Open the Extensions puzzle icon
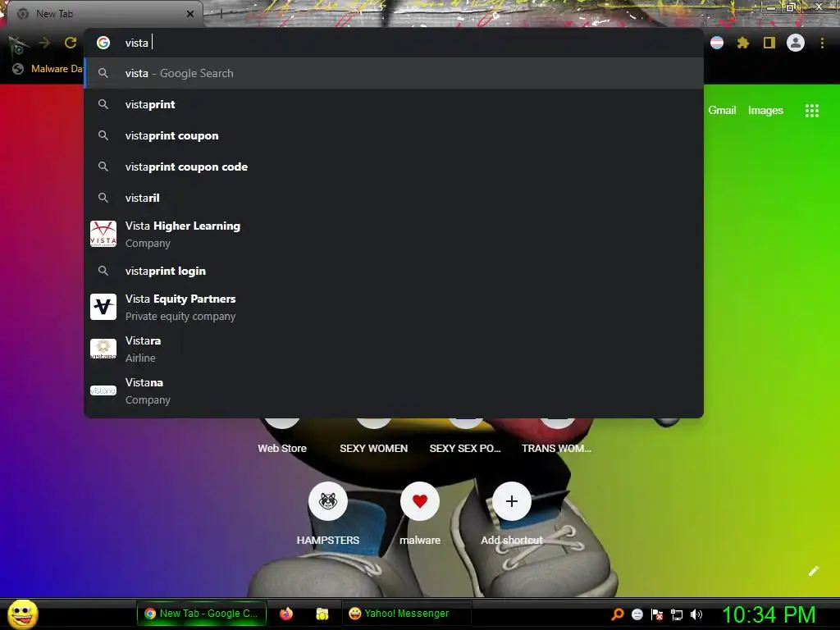840x630 pixels. point(742,43)
